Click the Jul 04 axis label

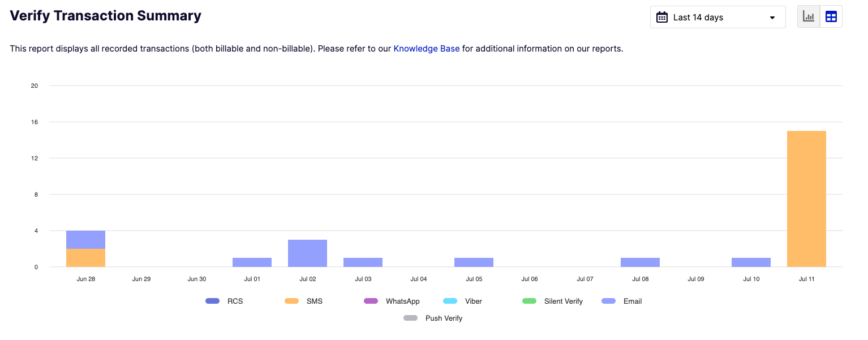(419, 279)
